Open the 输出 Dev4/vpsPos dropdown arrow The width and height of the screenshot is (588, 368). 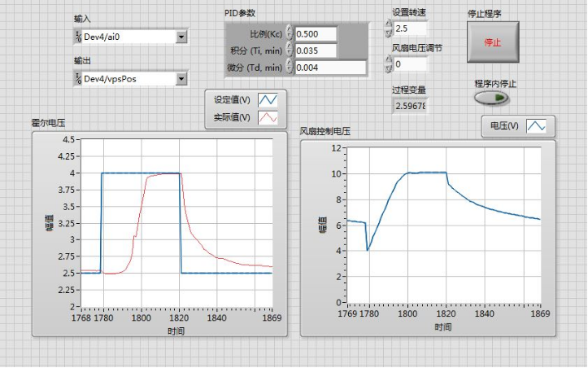tap(181, 79)
